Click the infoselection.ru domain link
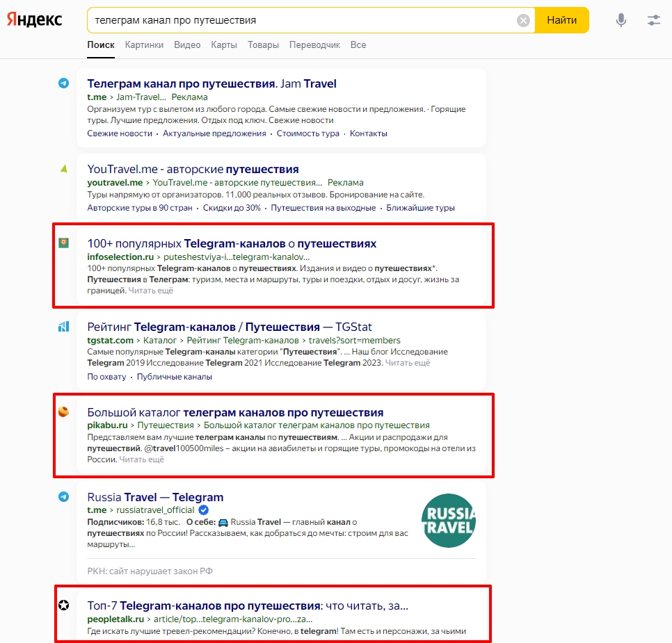672x643 pixels. (x=120, y=257)
